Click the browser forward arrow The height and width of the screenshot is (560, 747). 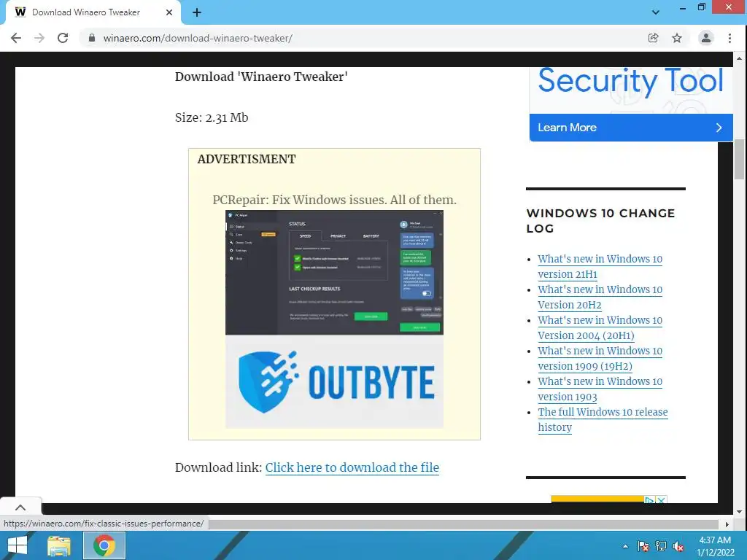coord(39,38)
